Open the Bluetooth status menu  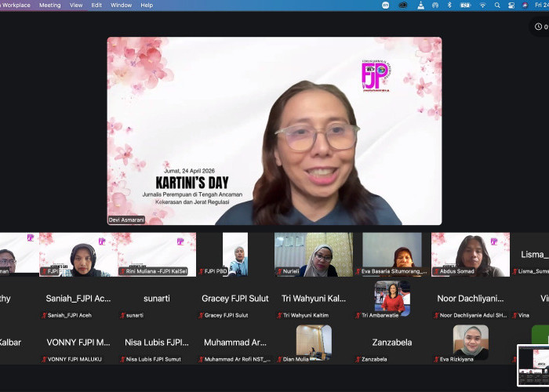pyautogui.click(x=449, y=5)
